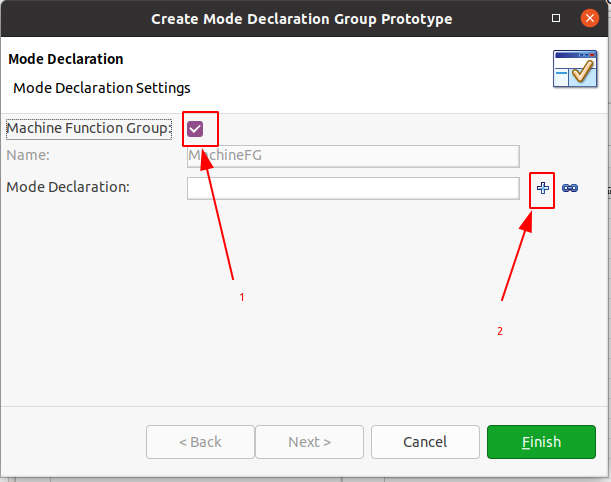Image resolution: width=611 pixels, height=482 pixels.
Task: Click the Cancel button
Action: point(425,442)
